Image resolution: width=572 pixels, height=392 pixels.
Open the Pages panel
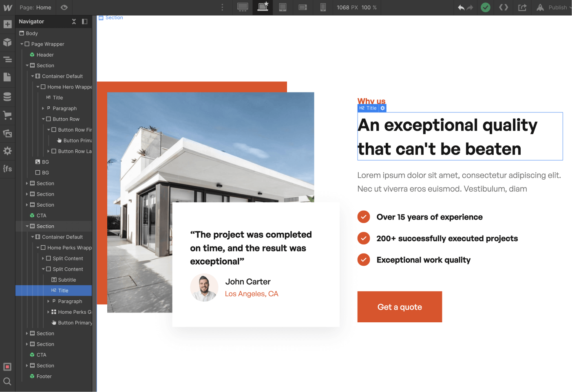tap(7, 77)
